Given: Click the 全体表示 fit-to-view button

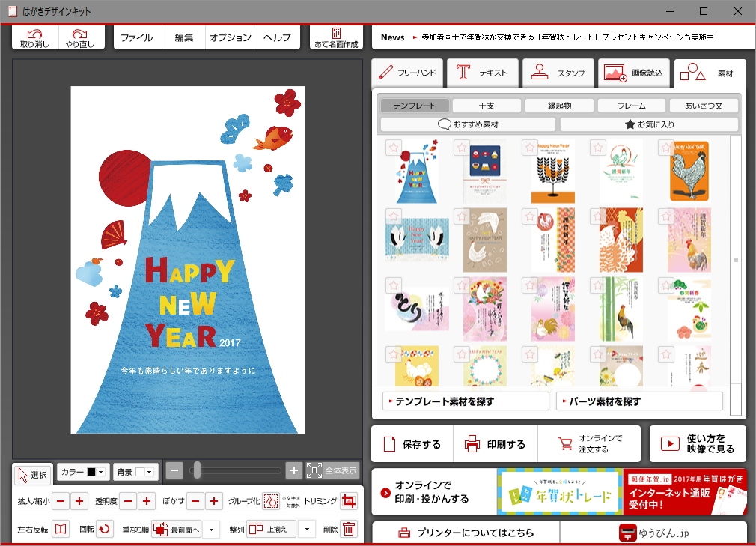Looking at the screenshot, I should [333, 470].
